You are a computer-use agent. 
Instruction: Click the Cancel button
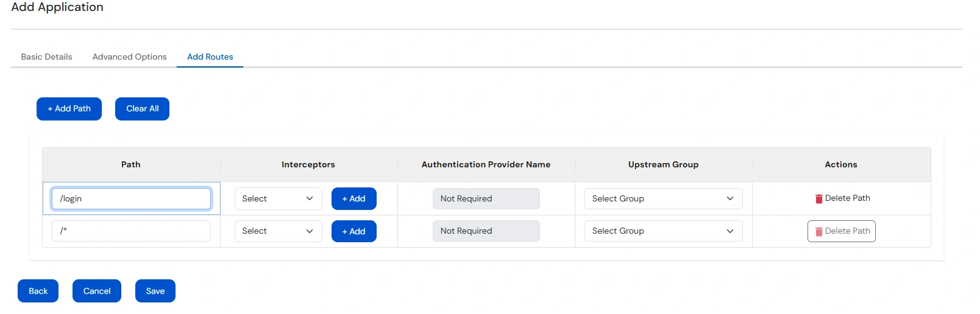(x=97, y=291)
